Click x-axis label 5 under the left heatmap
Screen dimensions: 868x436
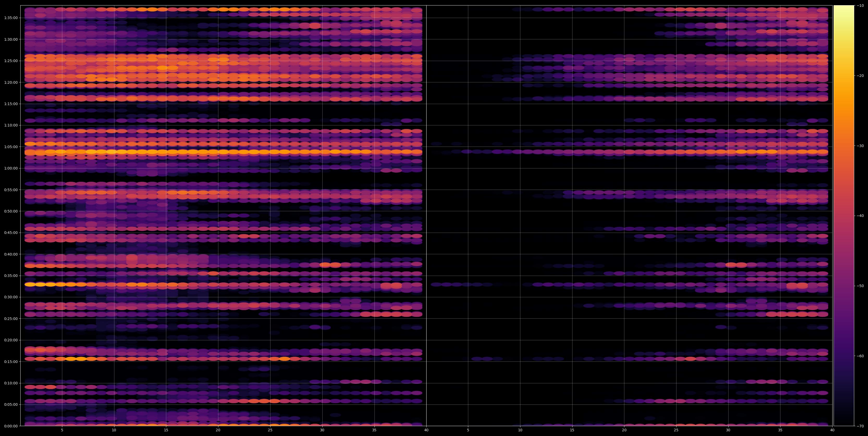pos(62,430)
